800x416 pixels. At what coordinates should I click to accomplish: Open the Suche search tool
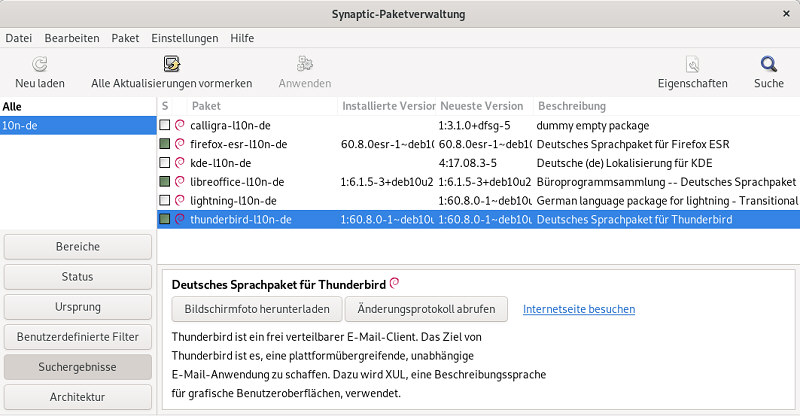click(x=768, y=65)
